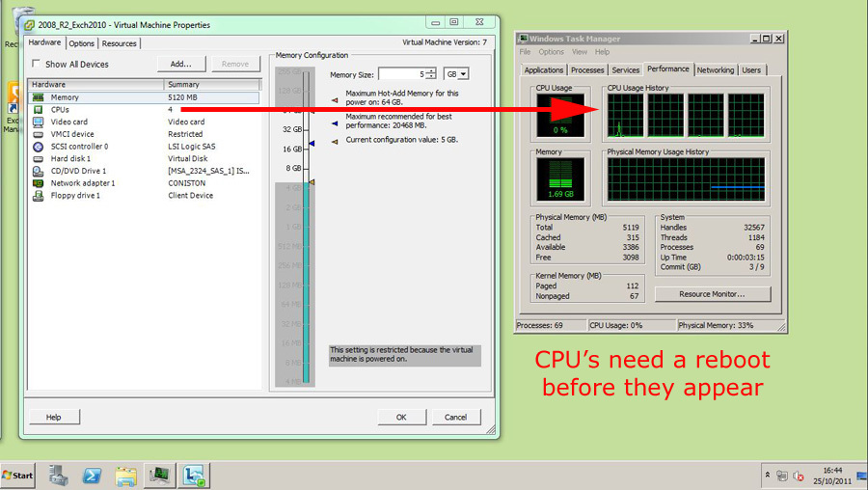The height and width of the screenshot is (490, 868).
Task: Select the 'LSI Logic SAS' summary text
Action: tap(192, 147)
